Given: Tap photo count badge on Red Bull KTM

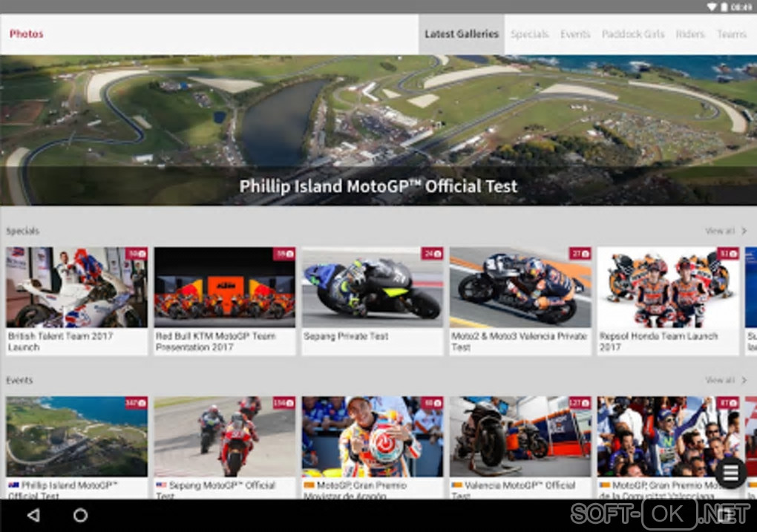Looking at the screenshot, I should [x=284, y=254].
